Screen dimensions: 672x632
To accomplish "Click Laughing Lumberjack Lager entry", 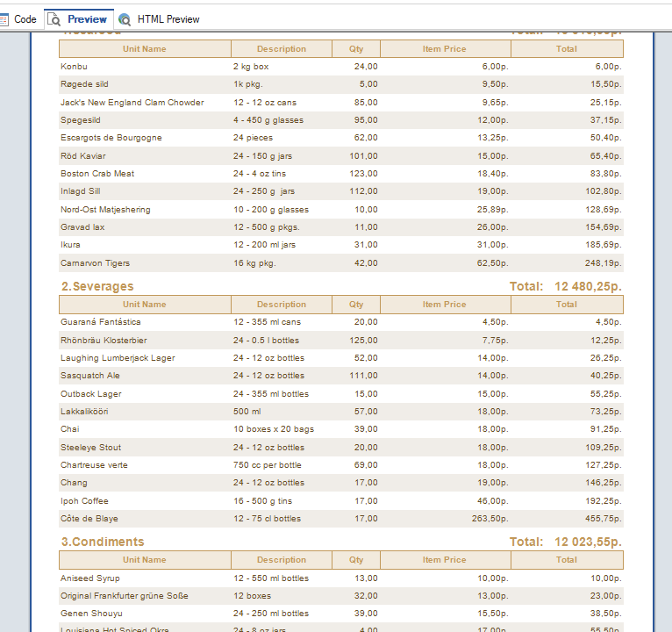I will [x=118, y=358].
